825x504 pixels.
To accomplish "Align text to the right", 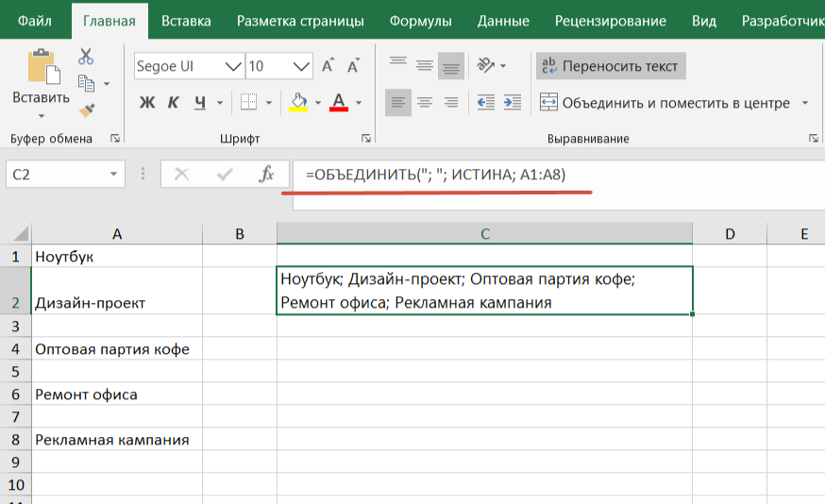I will tap(451, 103).
